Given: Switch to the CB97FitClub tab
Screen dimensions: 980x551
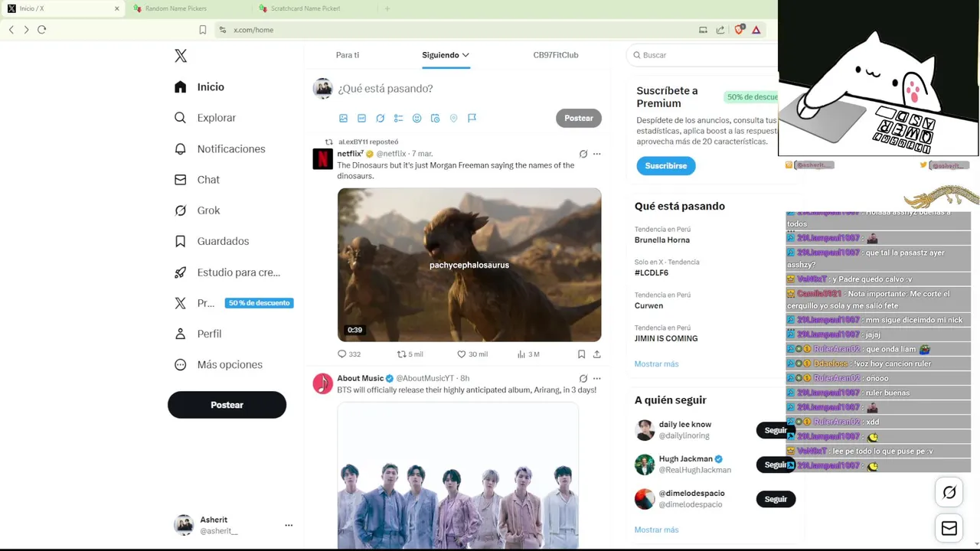Looking at the screenshot, I should (556, 55).
